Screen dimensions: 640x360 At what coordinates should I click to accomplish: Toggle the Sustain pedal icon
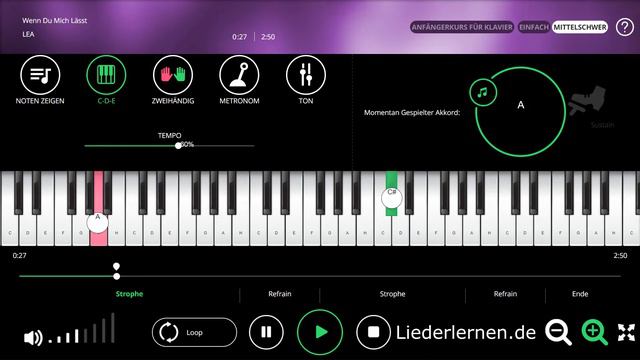(x=588, y=102)
